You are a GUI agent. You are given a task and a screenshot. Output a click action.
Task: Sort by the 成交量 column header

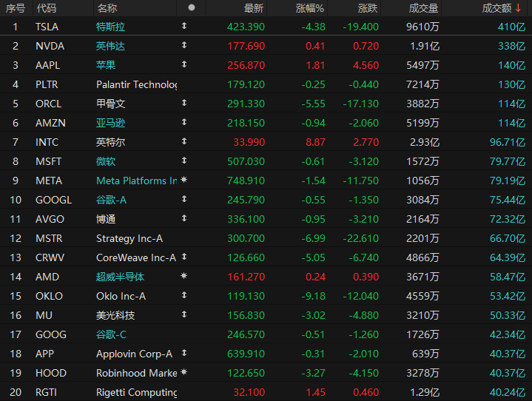tap(423, 8)
